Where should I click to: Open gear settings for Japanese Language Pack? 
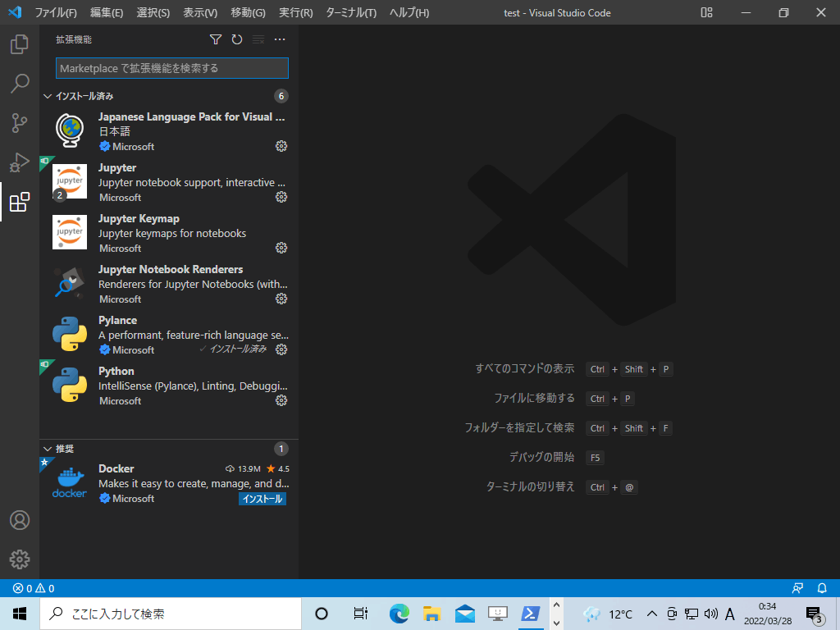(281, 146)
